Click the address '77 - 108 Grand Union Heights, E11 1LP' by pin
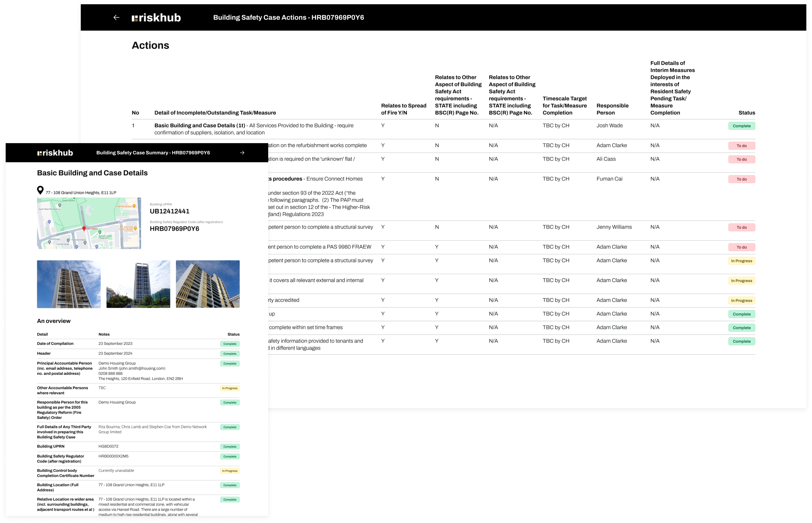The image size is (812, 523). pyautogui.click(x=81, y=193)
